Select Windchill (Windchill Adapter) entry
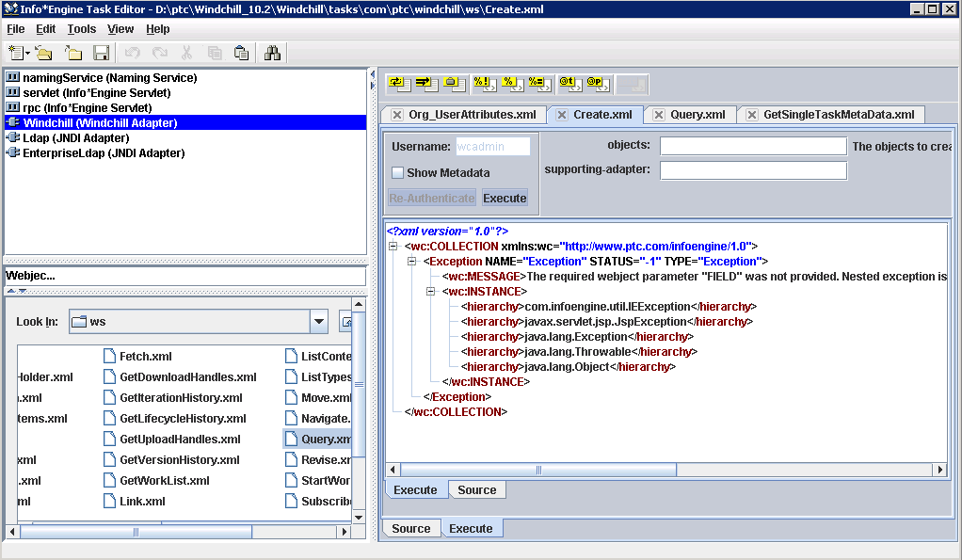 tap(185, 122)
